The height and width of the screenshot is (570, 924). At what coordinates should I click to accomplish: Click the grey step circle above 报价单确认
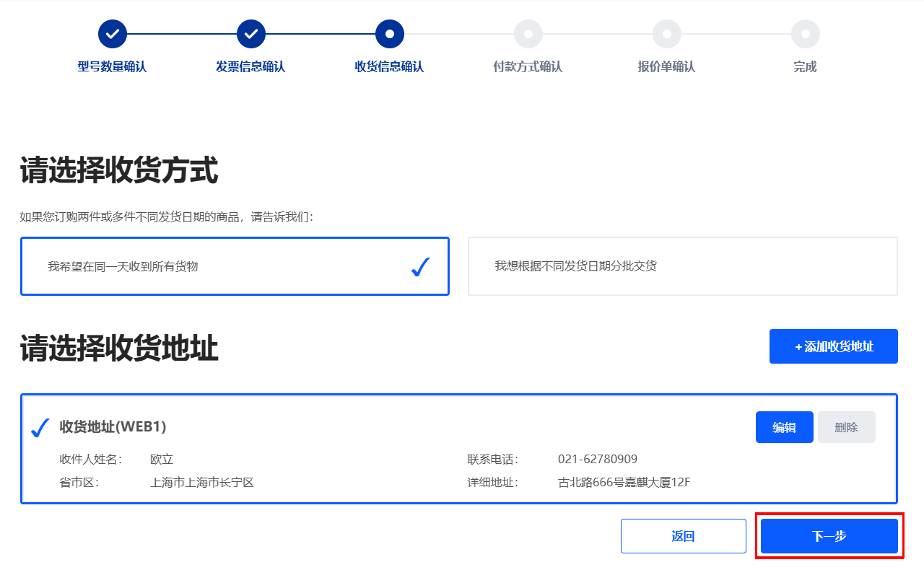(667, 34)
